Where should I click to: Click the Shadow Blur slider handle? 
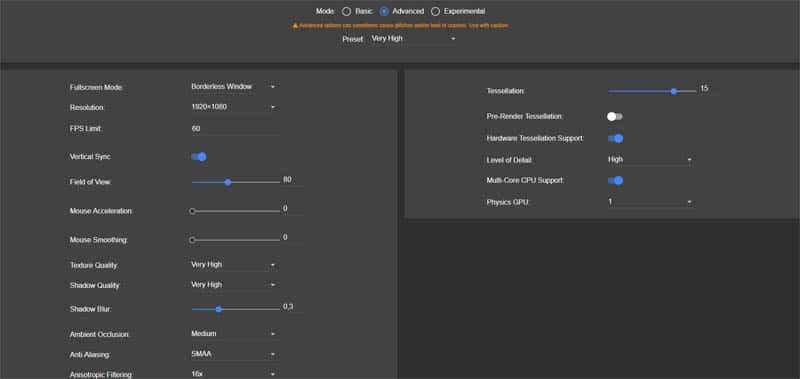click(218, 309)
